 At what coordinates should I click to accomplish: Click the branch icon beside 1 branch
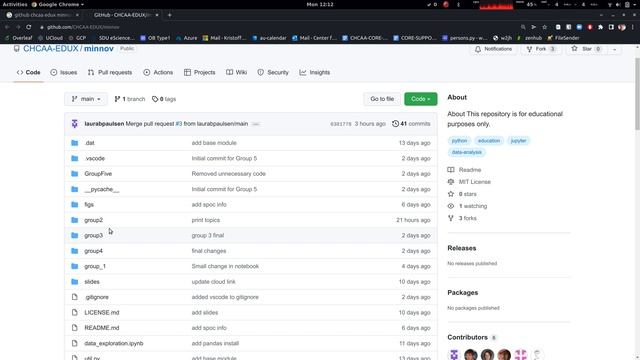(117, 99)
